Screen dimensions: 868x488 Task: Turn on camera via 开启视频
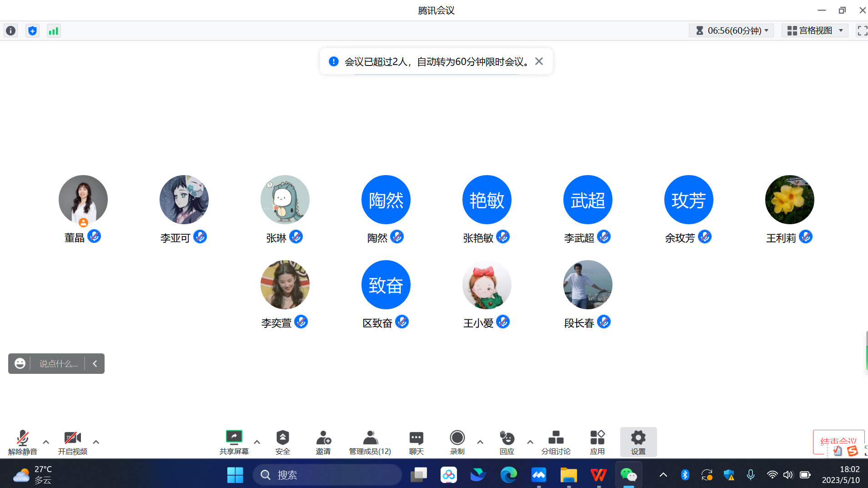point(72,442)
